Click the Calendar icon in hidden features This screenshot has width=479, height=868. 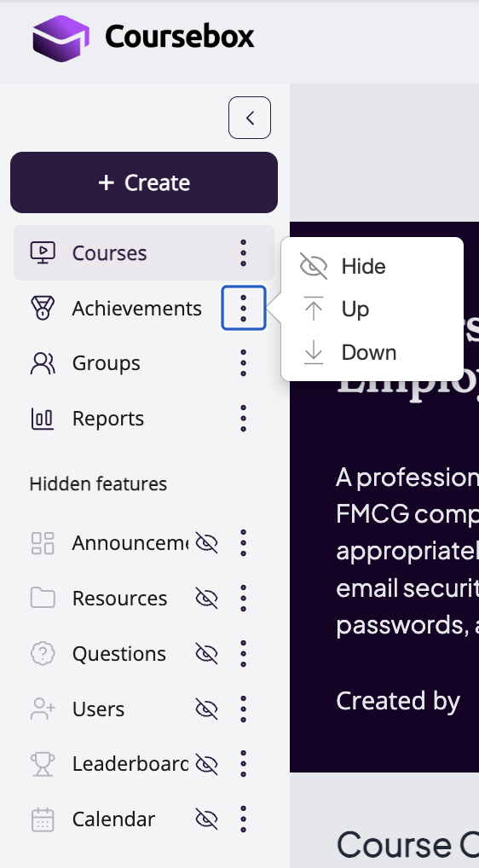point(43,819)
